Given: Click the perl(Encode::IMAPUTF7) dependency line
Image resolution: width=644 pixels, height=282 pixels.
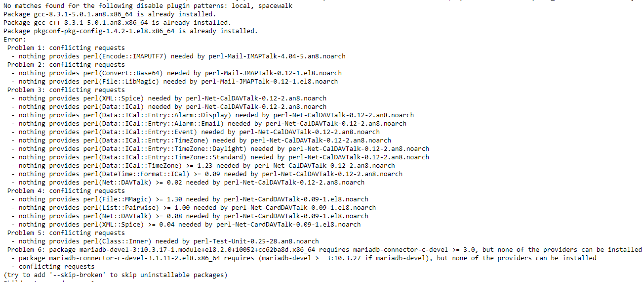Looking at the screenshot, I should point(178,56).
